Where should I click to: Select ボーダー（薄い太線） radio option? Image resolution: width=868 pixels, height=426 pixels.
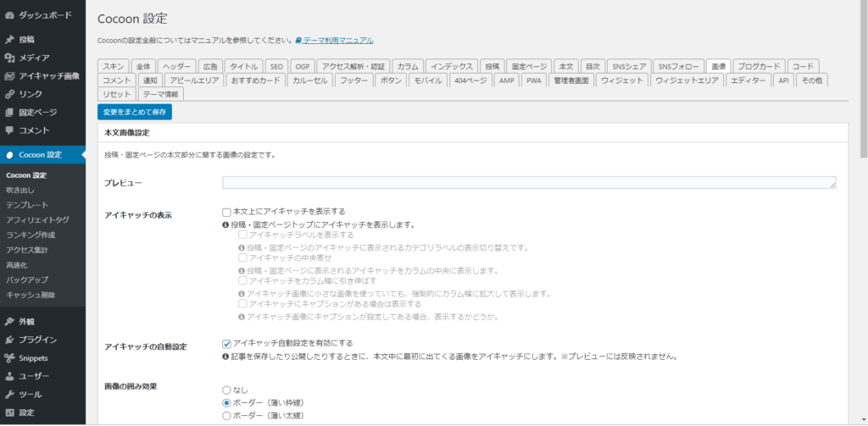coord(226,416)
